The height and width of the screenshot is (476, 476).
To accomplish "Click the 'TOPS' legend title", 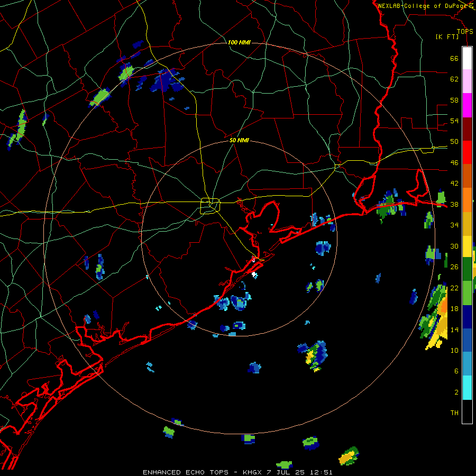I will pyautogui.click(x=465, y=32).
